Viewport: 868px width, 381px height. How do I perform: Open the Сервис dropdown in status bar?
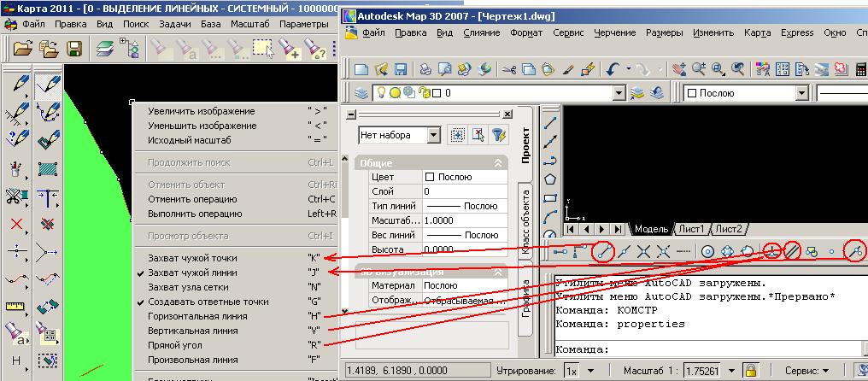(x=806, y=371)
